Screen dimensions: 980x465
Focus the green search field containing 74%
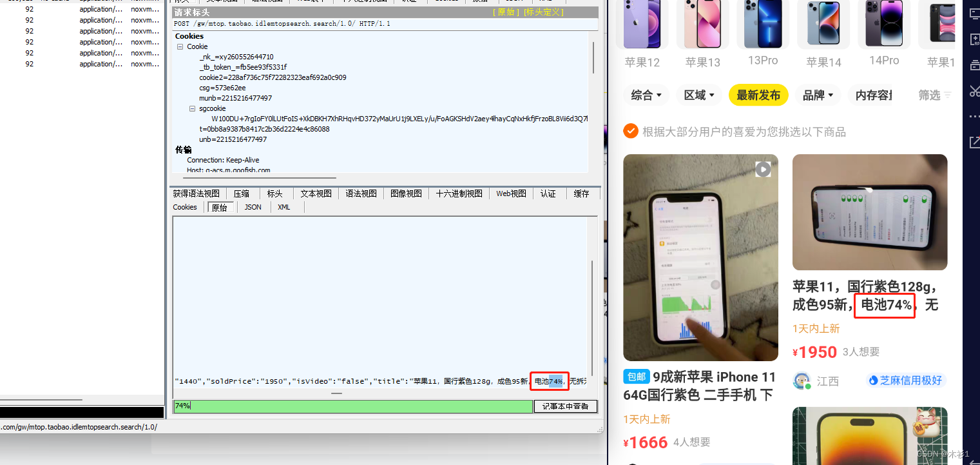[x=352, y=406]
